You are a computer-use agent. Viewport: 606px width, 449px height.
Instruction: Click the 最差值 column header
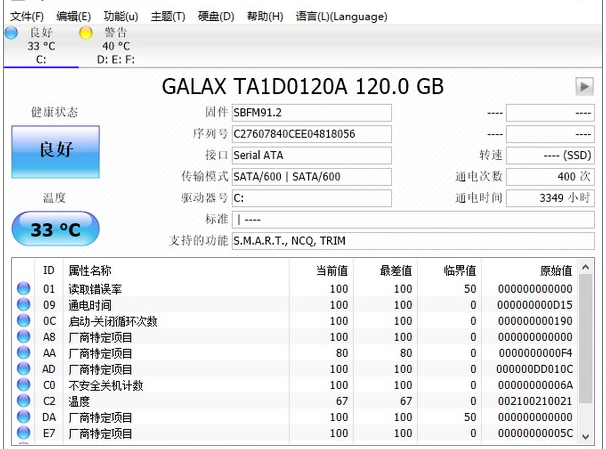[386, 270]
